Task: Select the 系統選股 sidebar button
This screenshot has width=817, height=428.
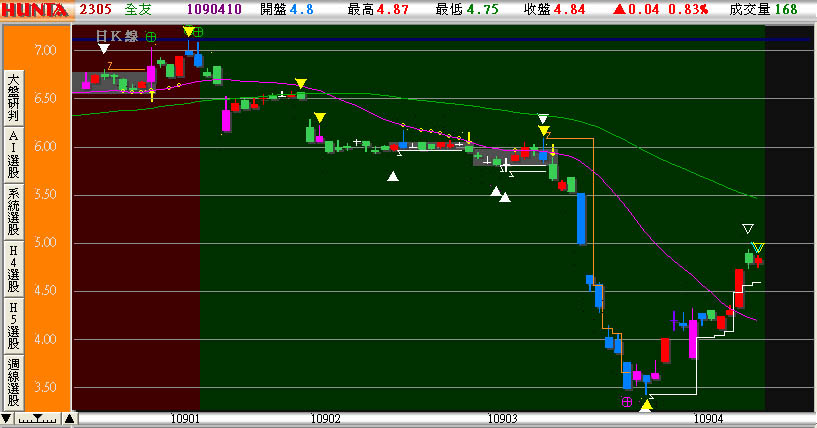Action: pos(14,212)
